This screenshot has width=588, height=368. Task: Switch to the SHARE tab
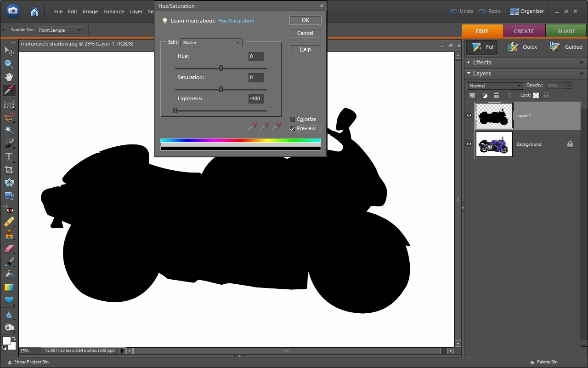(566, 31)
